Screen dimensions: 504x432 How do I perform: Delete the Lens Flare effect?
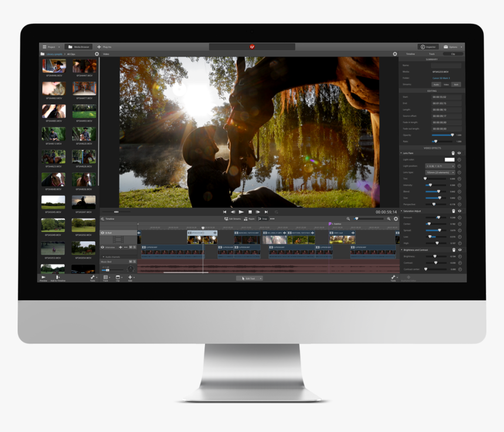[x=453, y=153]
